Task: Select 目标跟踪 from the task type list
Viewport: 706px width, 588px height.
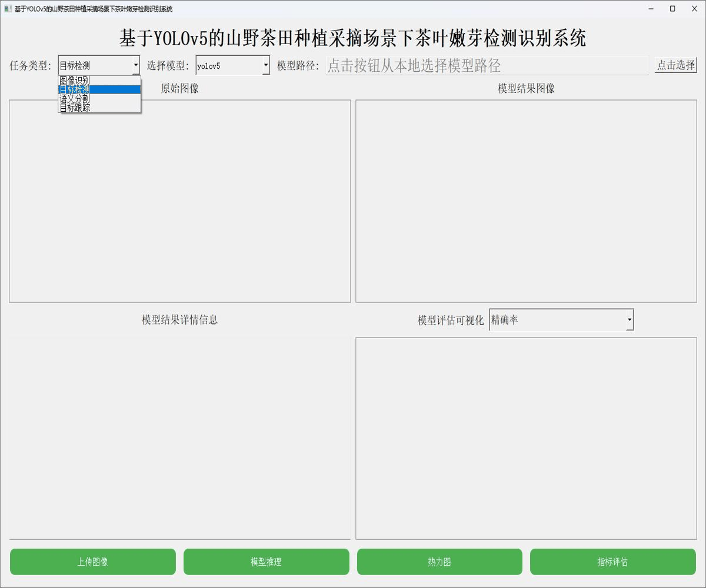Action: [99, 108]
